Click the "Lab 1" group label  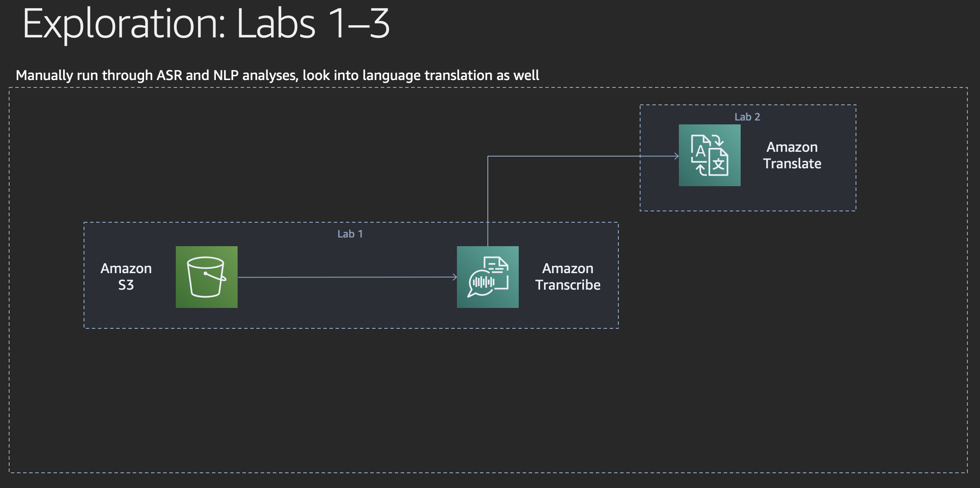click(x=350, y=234)
